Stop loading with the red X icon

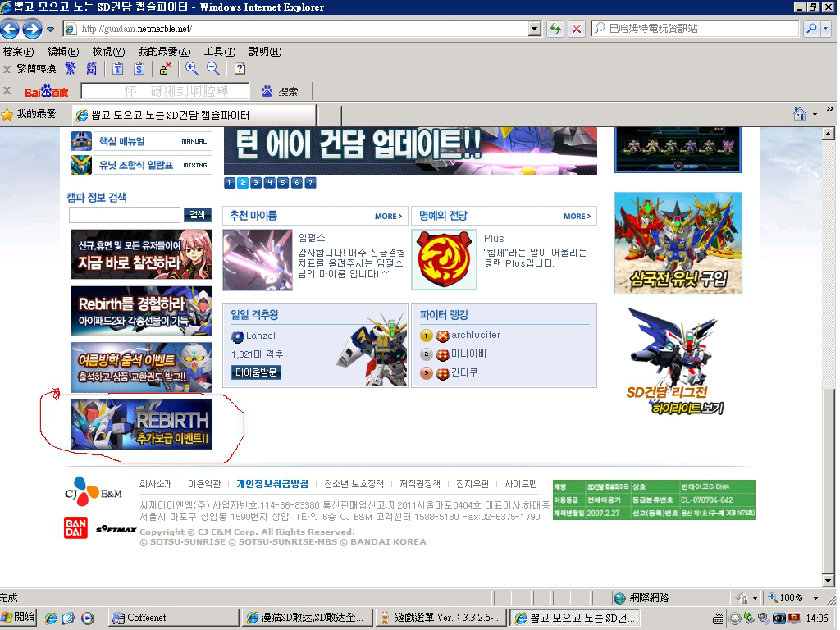coord(577,29)
